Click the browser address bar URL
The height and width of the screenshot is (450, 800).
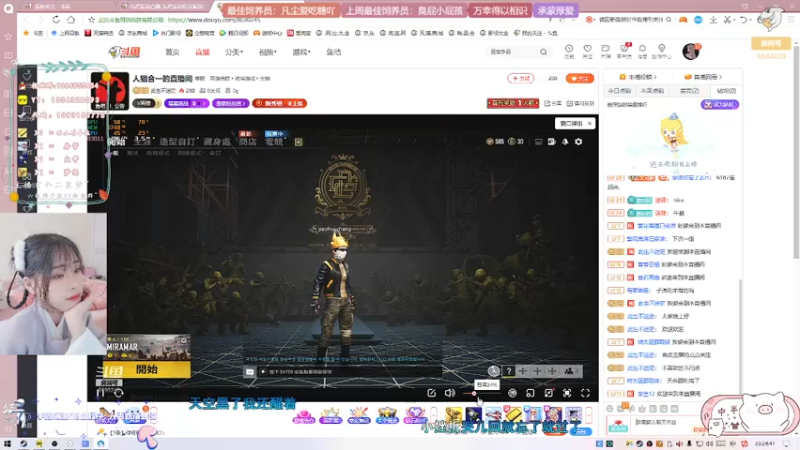coord(214,20)
